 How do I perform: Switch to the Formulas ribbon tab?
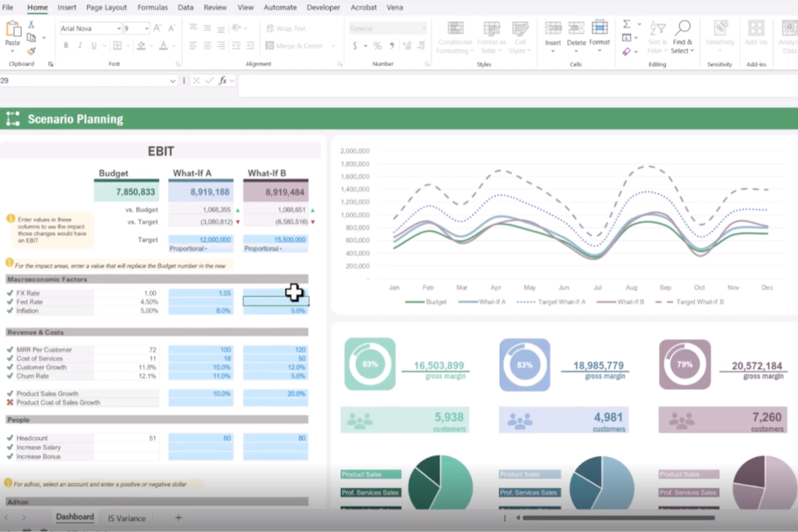click(152, 7)
